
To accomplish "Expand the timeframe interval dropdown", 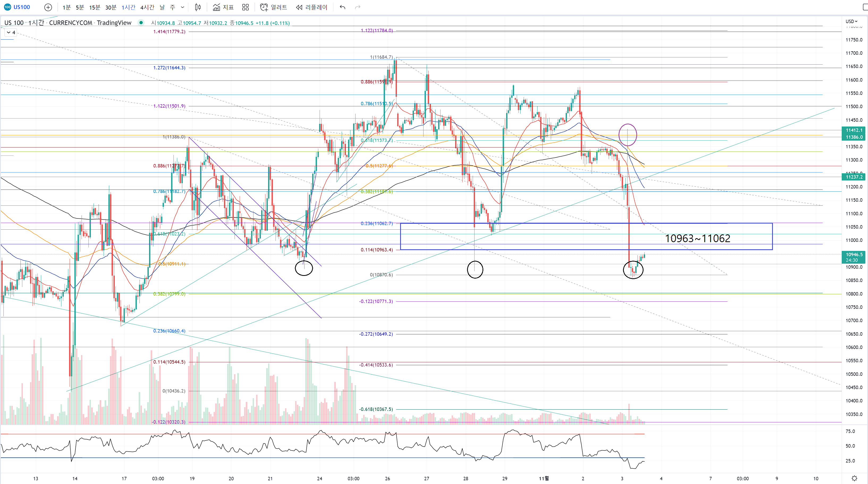I will point(183,7).
